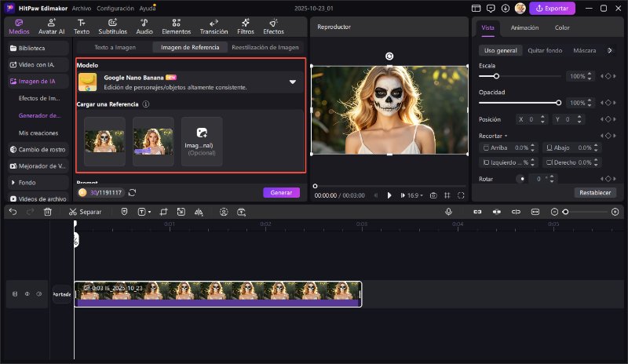The width and height of the screenshot is (628, 364).
Task: Open the Efectos tool tab
Action: pos(273,27)
